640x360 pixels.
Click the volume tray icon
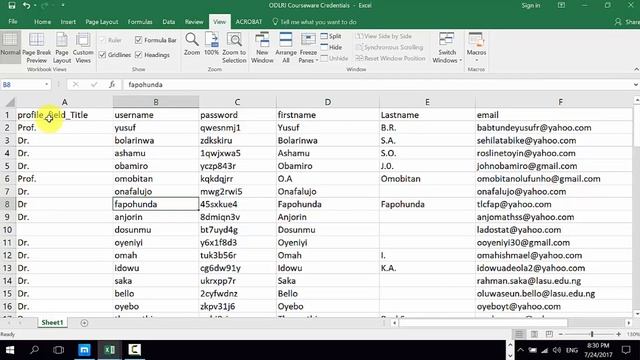pyautogui.click(x=557, y=350)
